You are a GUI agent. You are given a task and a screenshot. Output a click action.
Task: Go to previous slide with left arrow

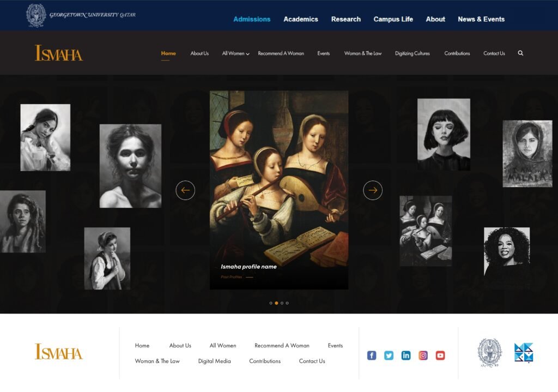click(185, 190)
